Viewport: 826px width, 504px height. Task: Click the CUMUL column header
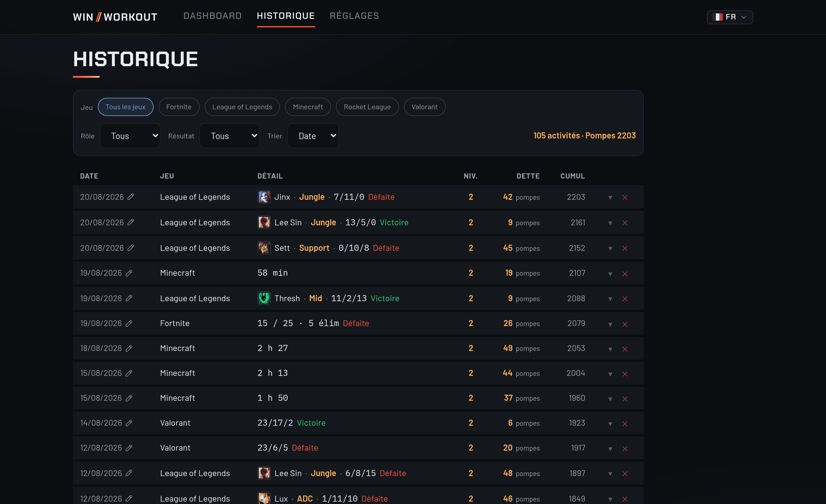click(x=572, y=176)
